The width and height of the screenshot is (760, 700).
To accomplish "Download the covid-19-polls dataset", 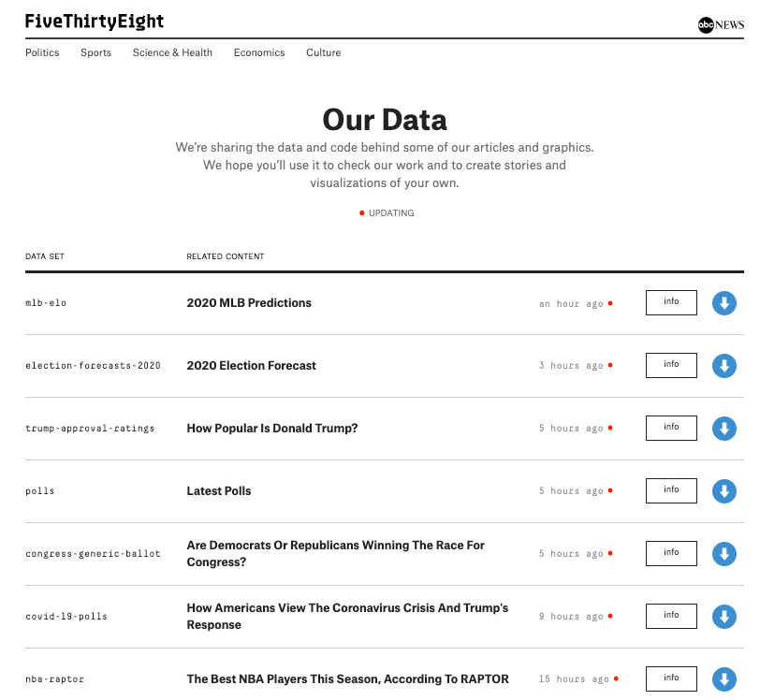I will click(x=724, y=616).
